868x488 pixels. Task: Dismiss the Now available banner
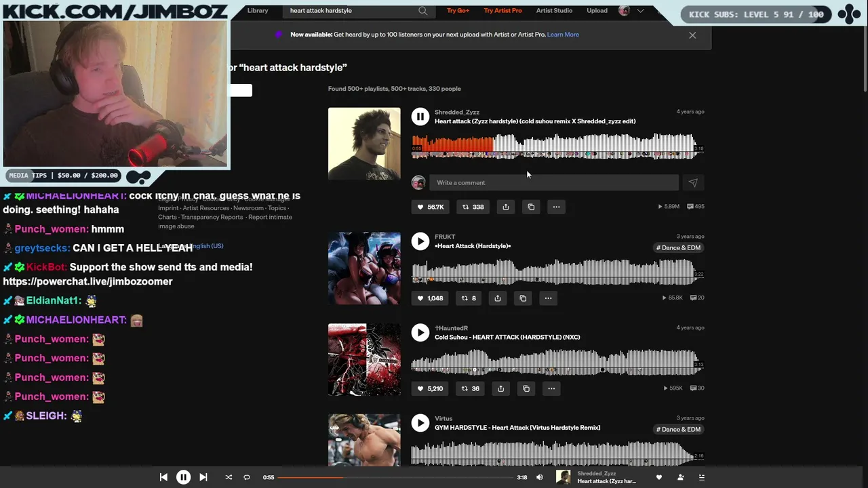coord(692,35)
